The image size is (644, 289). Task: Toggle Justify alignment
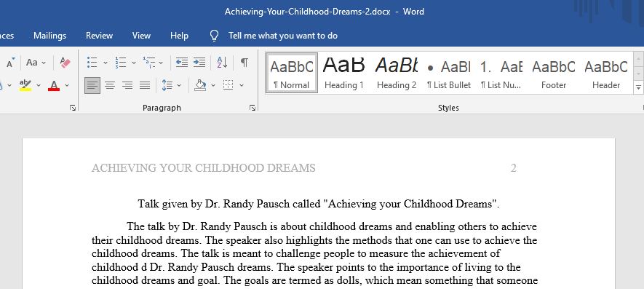click(145, 85)
